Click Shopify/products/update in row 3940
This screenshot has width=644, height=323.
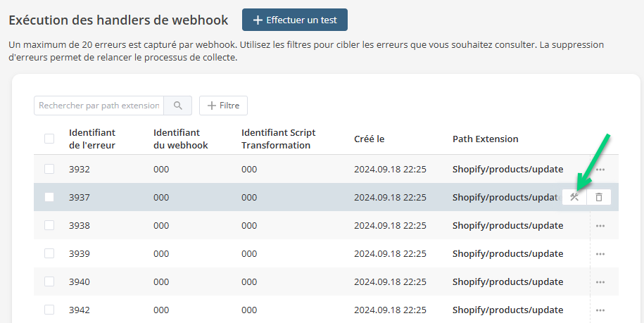508,281
